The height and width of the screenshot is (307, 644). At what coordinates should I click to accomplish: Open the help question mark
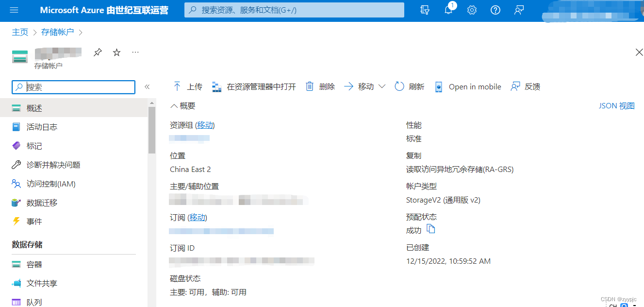495,10
